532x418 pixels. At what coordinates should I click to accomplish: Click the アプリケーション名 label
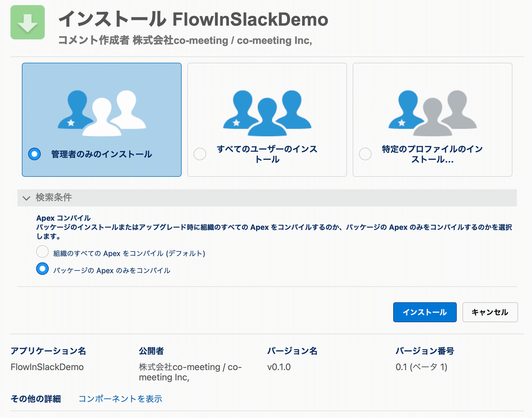48,351
